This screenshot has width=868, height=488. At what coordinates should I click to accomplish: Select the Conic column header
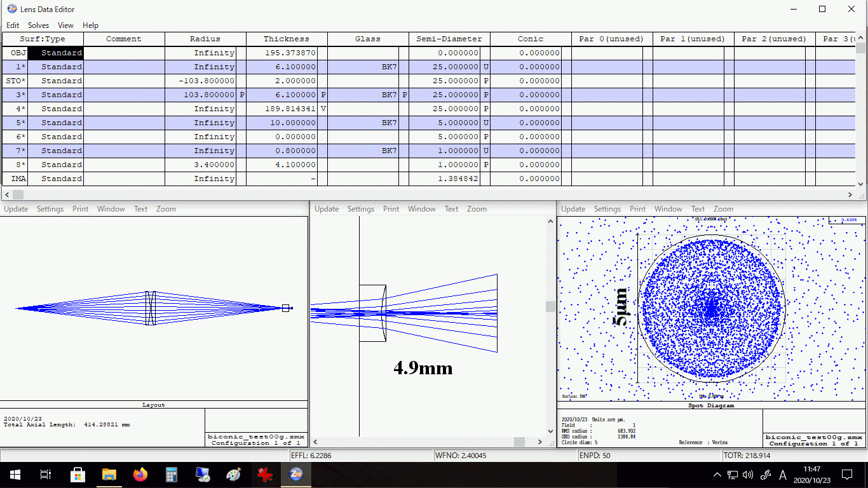[531, 39]
